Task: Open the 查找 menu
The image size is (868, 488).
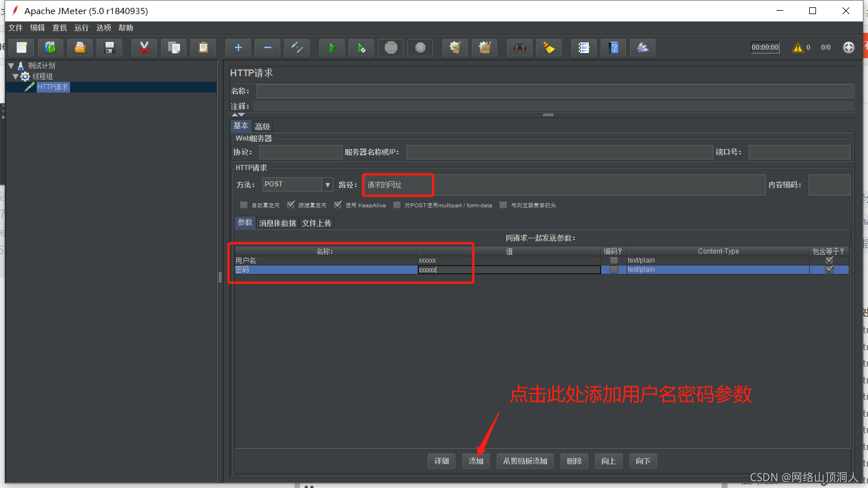Action: (x=59, y=28)
